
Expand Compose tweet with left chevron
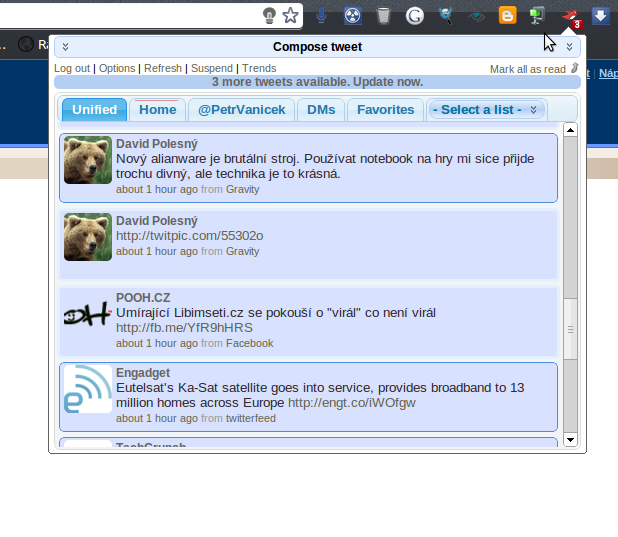tap(65, 47)
